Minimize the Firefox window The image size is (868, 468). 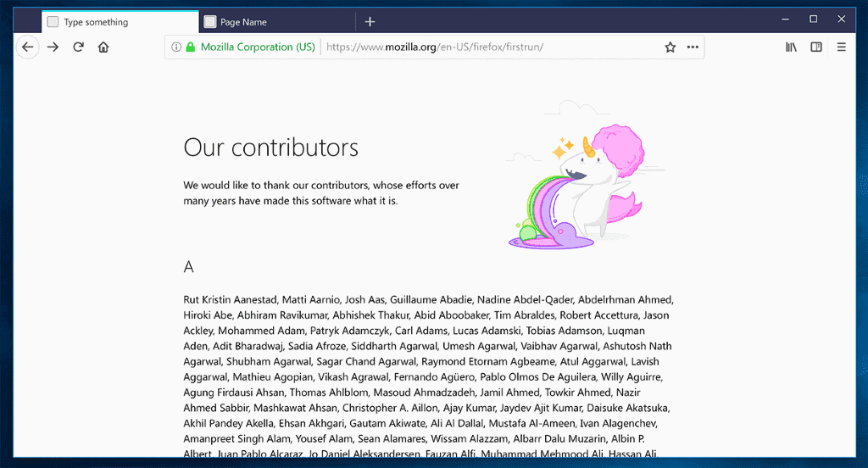tap(785, 19)
